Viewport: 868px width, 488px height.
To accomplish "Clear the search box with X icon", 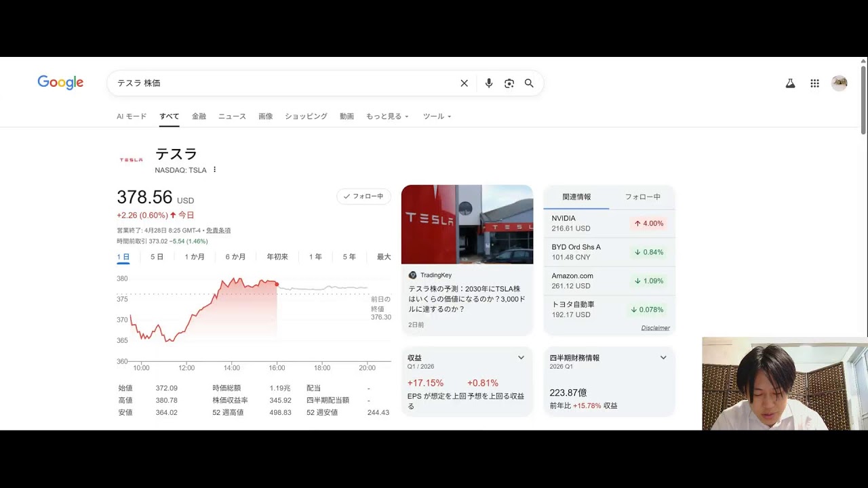I will [465, 83].
